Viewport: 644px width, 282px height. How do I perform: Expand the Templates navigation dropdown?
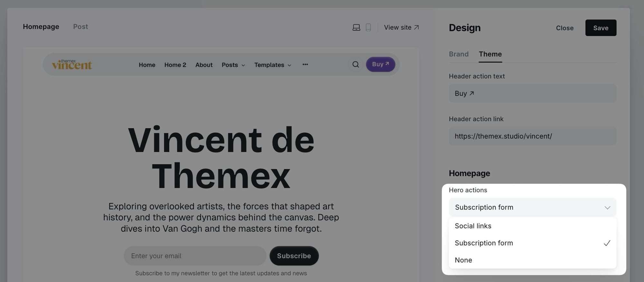(272, 65)
